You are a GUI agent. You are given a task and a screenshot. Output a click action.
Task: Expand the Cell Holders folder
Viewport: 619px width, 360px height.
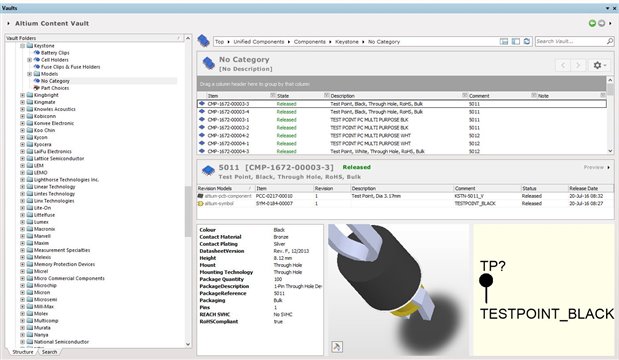(30, 60)
